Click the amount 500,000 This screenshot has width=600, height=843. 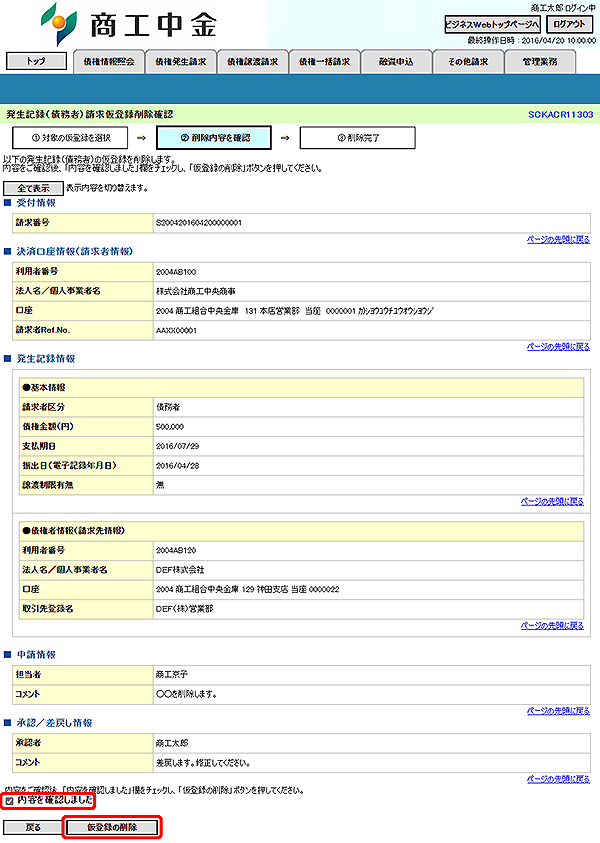point(170,427)
